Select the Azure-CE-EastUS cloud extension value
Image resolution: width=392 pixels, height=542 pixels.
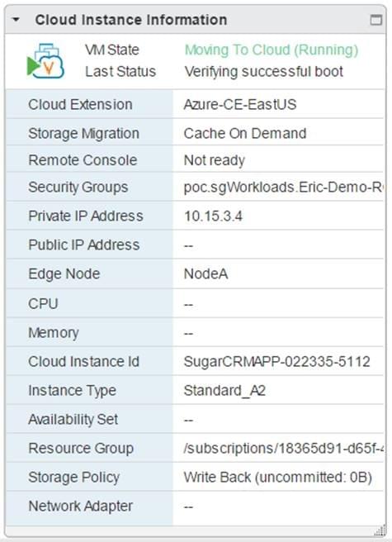pos(240,104)
